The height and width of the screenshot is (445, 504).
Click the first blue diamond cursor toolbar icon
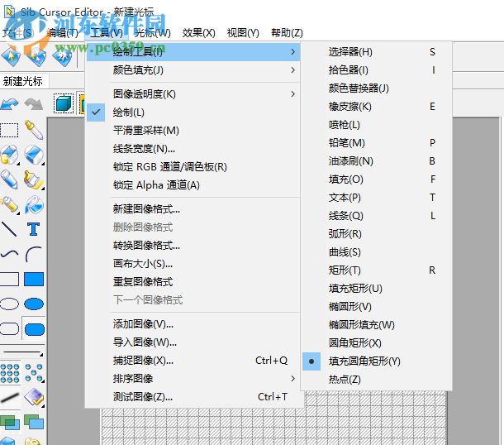[x=11, y=56]
